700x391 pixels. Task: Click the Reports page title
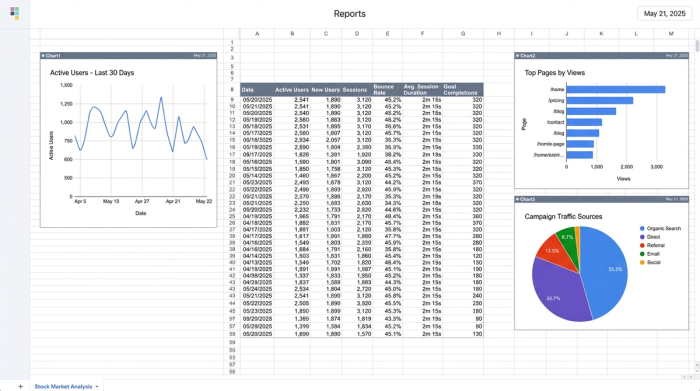pos(350,14)
